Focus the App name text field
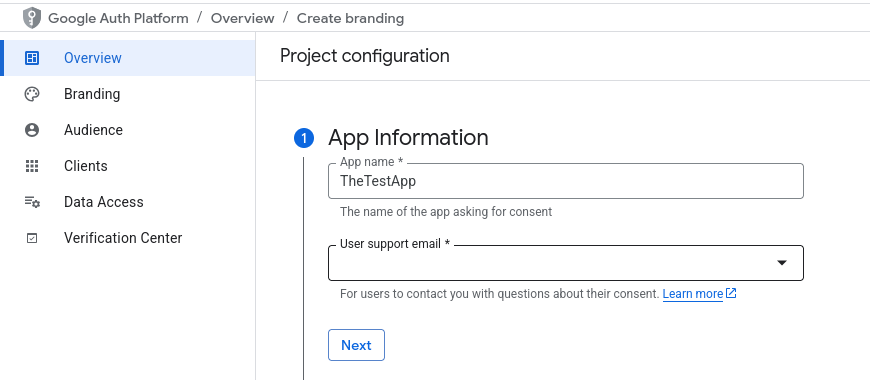The height and width of the screenshot is (380, 870). point(566,181)
